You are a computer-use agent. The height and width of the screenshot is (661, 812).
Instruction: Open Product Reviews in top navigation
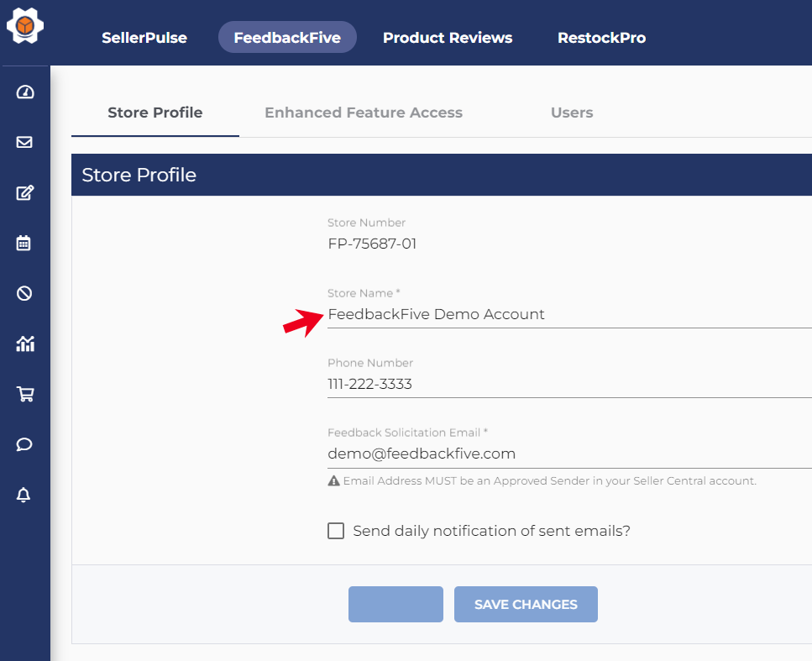click(448, 38)
